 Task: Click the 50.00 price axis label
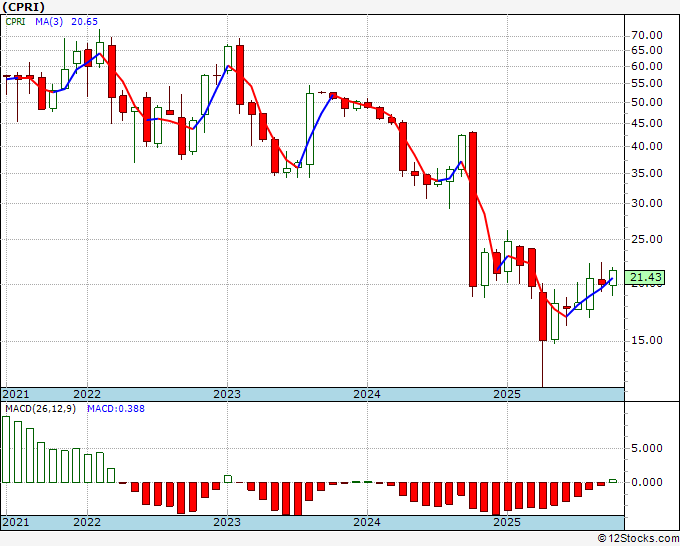pos(647,102)
